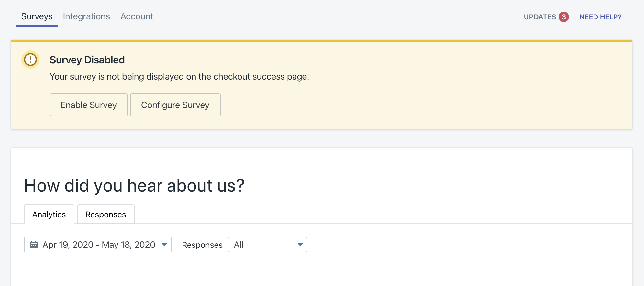Open the Need Help link
Viewport: 644px width, 286px height.
tap(600, 17)
